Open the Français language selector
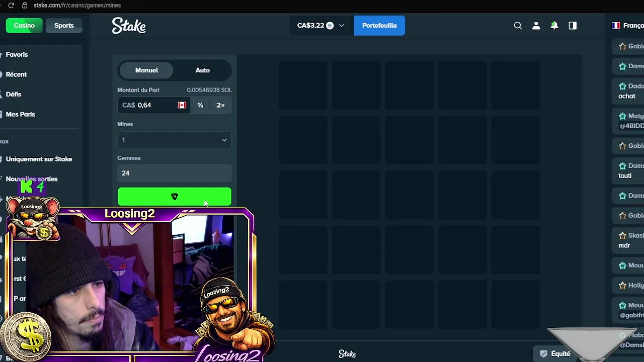 627,26
